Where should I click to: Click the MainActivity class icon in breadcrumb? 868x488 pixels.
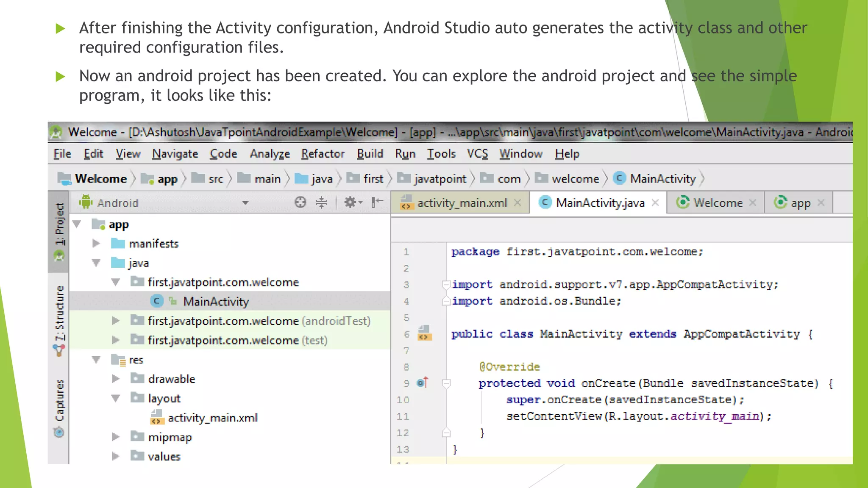point(619,178)
